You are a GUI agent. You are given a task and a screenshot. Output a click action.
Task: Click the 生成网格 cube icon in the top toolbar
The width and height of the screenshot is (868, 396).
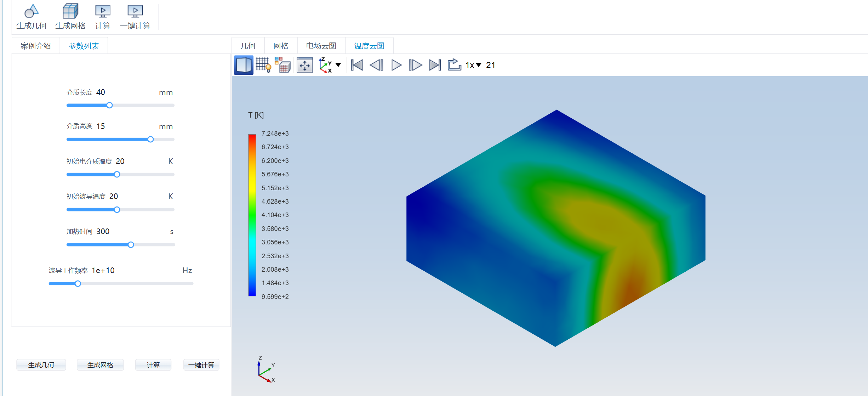point(70,11)
